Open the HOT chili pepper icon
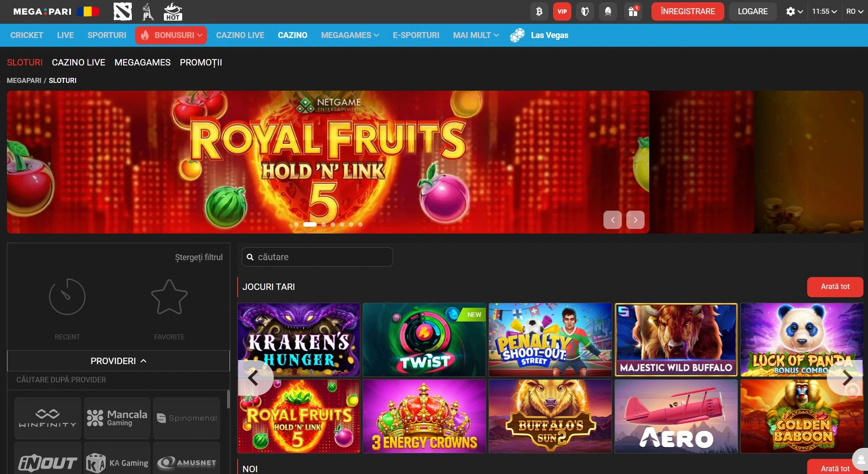Image resolution: width=868 pixels, height=474 pixels. 173,11
